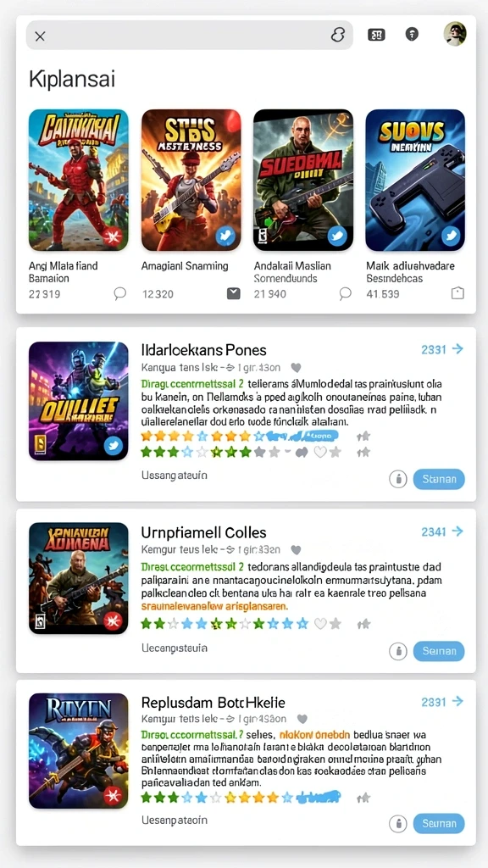Toggle heart favorite on Urnptiamell Colles
Image resolution: width=488 pixels, height=868 pixels.
296,549
